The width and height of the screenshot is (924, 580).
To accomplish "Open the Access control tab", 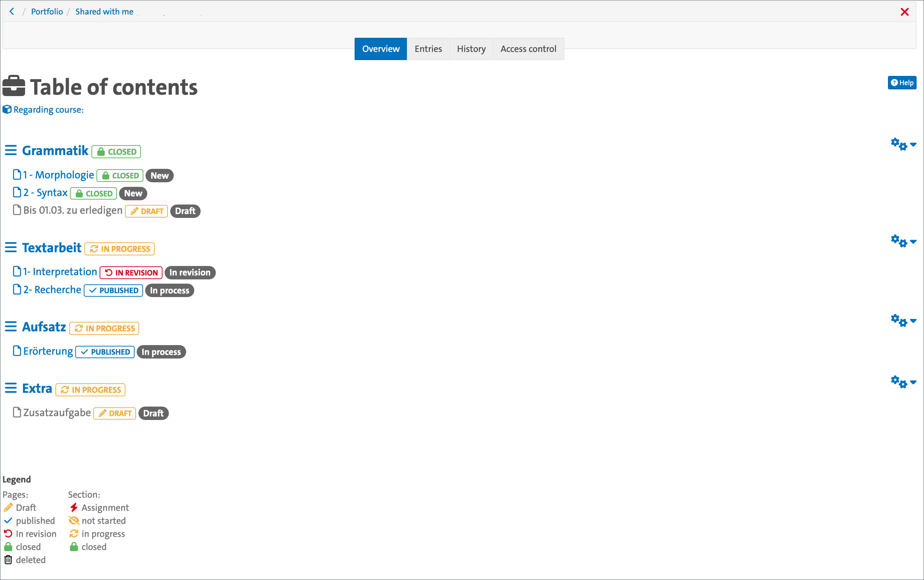I will [528, 49].
